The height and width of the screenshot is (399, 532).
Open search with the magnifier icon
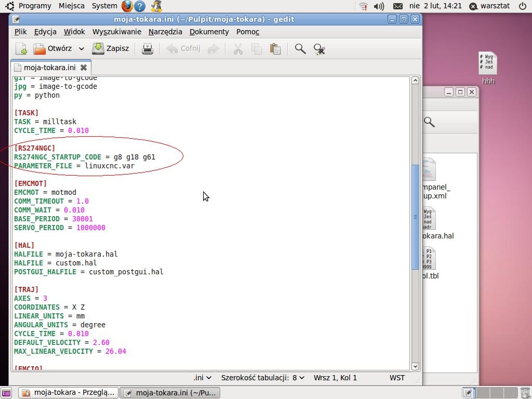pyautogui.click(x=300, y=49)
